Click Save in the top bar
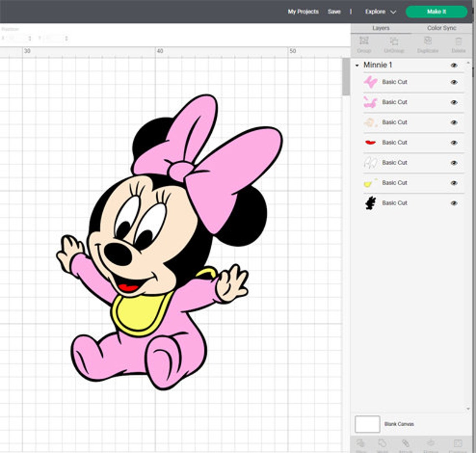The width and height of the screenshot is (476, 453). 334,12
